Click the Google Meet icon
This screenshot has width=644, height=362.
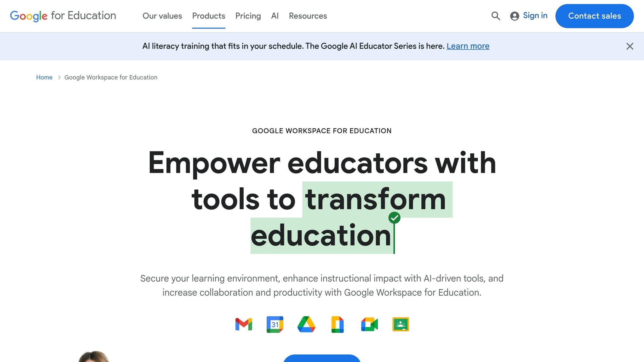point(369,324)
